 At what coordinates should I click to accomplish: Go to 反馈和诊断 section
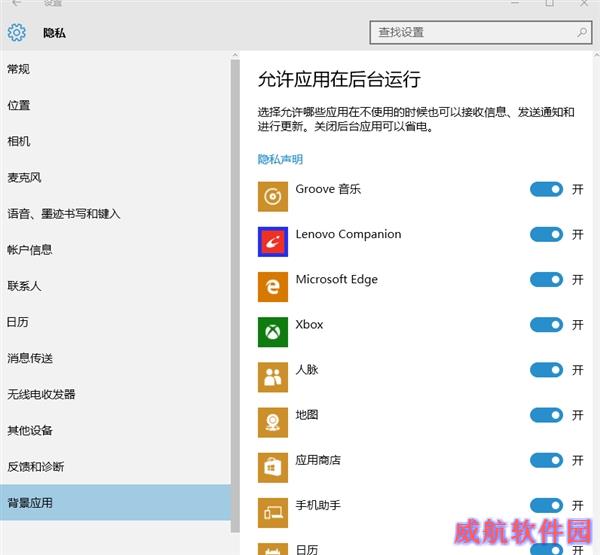point(115,467)
